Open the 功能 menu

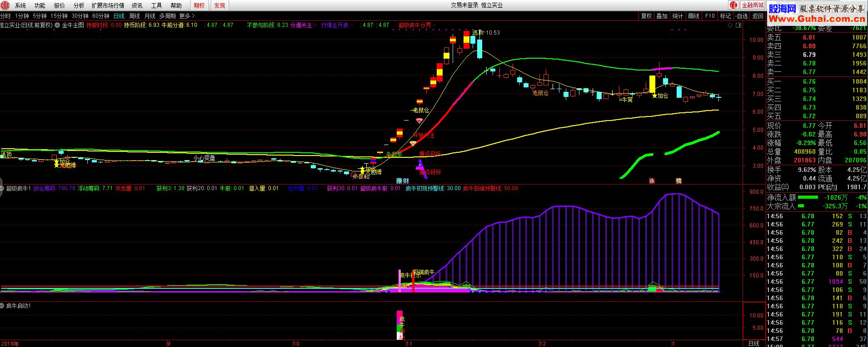(40, 5)
